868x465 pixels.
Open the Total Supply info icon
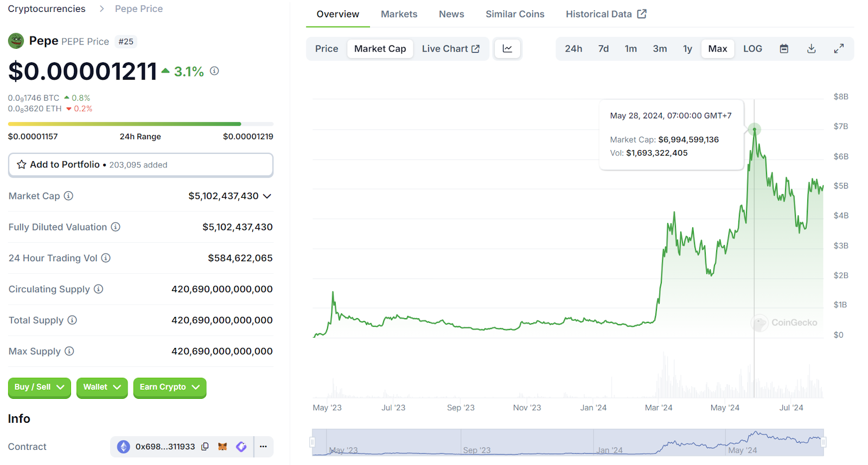tap(72, 320)
